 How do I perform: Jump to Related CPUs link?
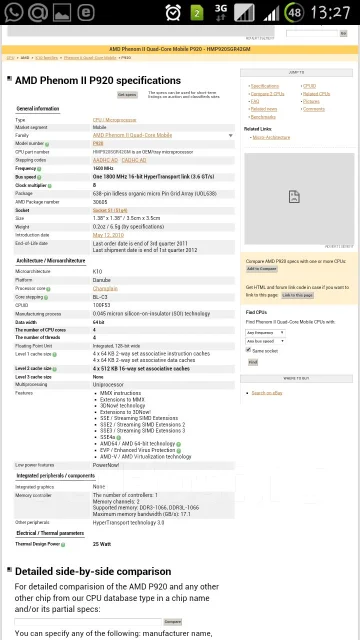pyautogui.click(x=316, y=94)
